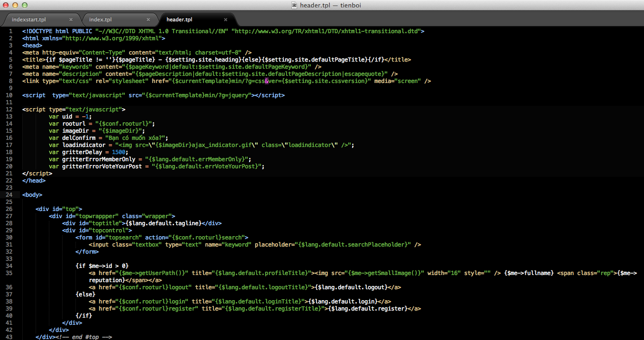Screen dimensions: 644x340
Task: Click the "gritterErrorMemberOnly" variable name
Action: tap(99, 159)
